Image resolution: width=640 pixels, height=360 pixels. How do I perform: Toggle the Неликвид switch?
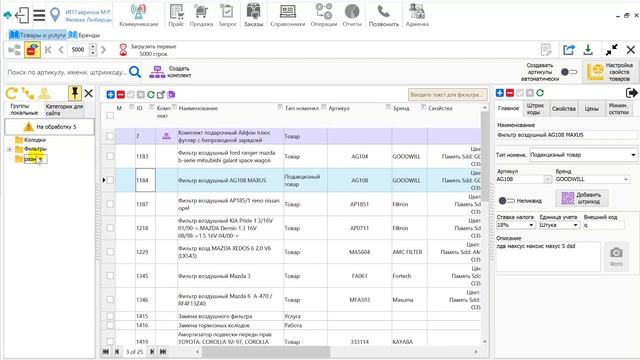pos(507,200)
